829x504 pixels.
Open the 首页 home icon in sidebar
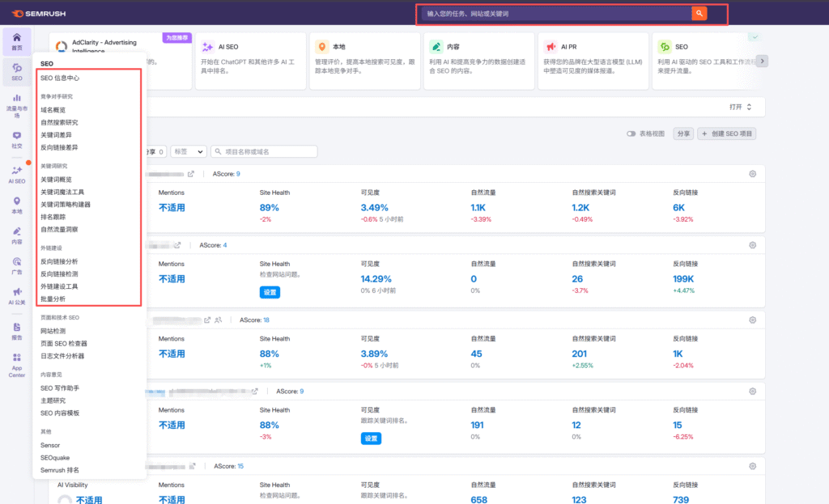click(17, 40)
